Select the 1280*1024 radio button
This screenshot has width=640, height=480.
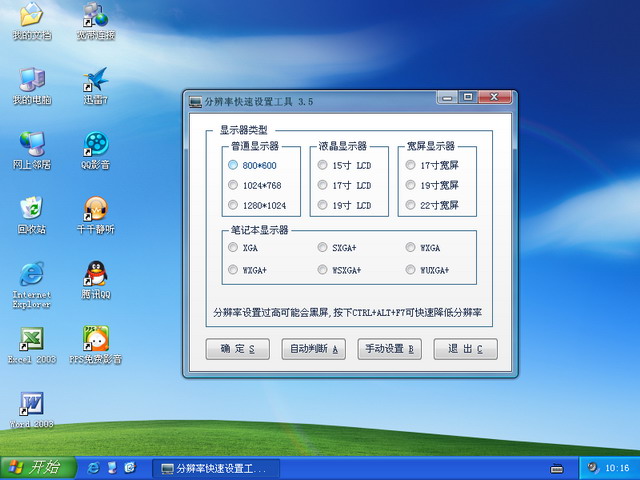[233, 205]
